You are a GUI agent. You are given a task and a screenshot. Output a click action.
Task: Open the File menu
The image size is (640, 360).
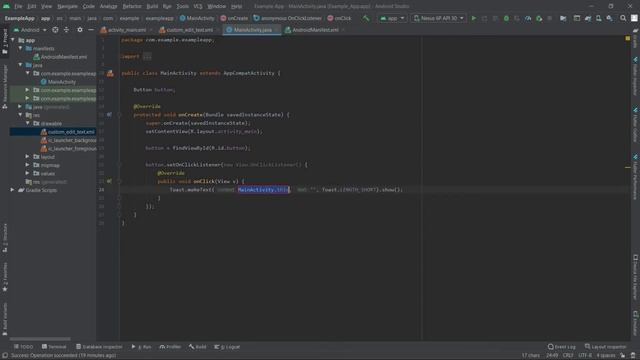coord(18,6)
